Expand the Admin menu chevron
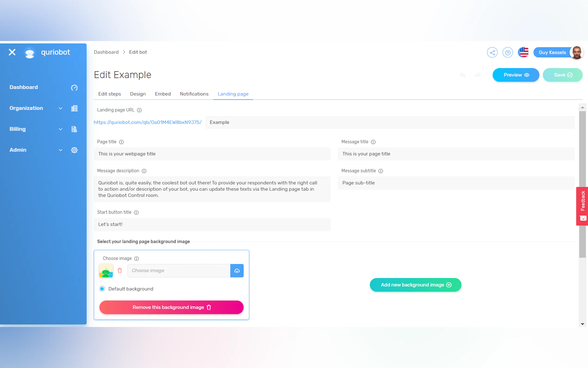The image size is (588, 368). tap(60, 150)
